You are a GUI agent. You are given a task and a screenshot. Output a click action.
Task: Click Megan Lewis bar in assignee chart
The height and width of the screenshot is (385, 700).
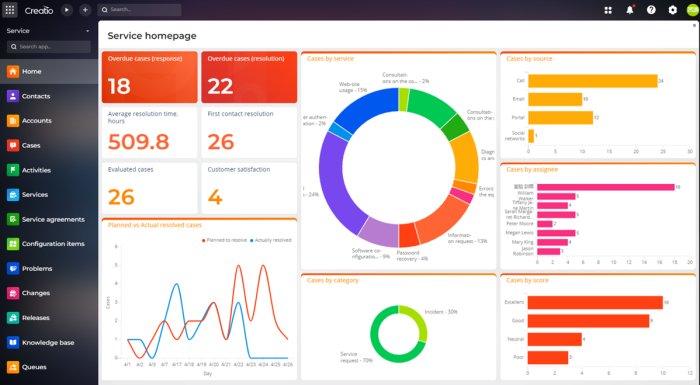(556, 233)
